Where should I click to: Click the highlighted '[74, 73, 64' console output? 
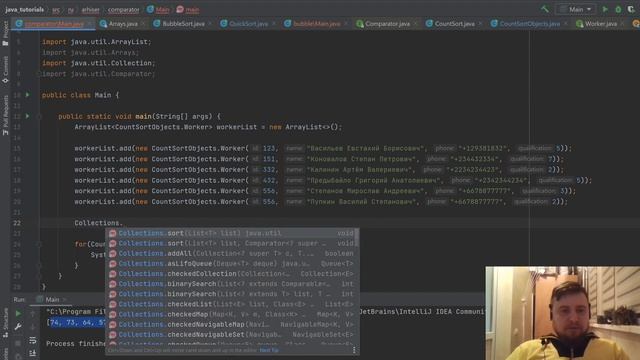[76, 322]
